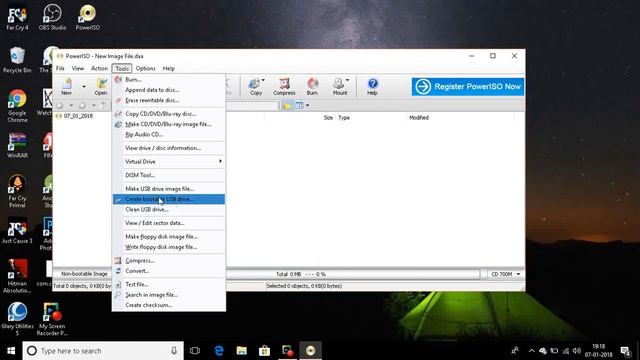The height and width of the screenshot is (360, 640).
Task: Click the New toolbar icon
Action: [x=67, y=87]
